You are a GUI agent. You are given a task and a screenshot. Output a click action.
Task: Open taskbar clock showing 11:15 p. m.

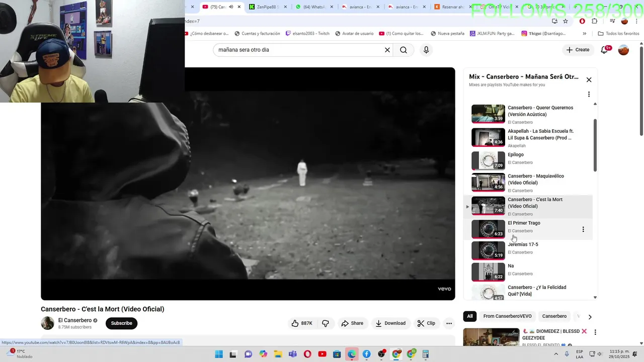point(619,354)
